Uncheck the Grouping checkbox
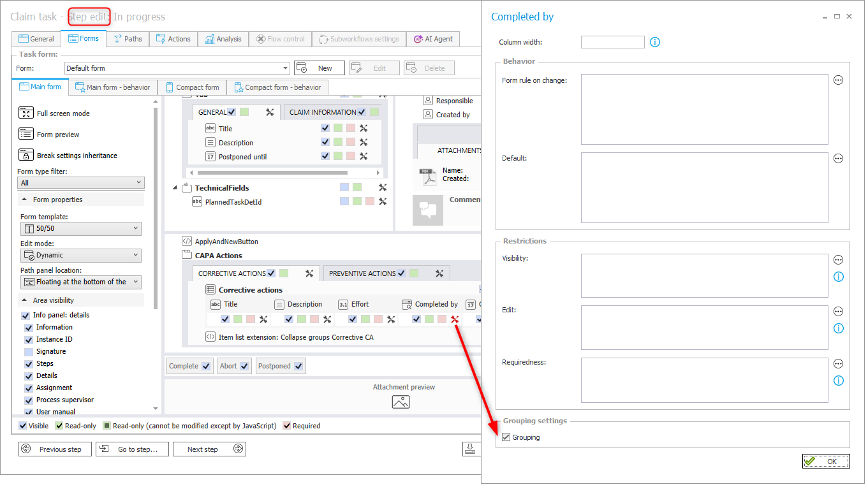Image resolution: width=868 pixels, height=487 pixels. click(x=506, y=437)
